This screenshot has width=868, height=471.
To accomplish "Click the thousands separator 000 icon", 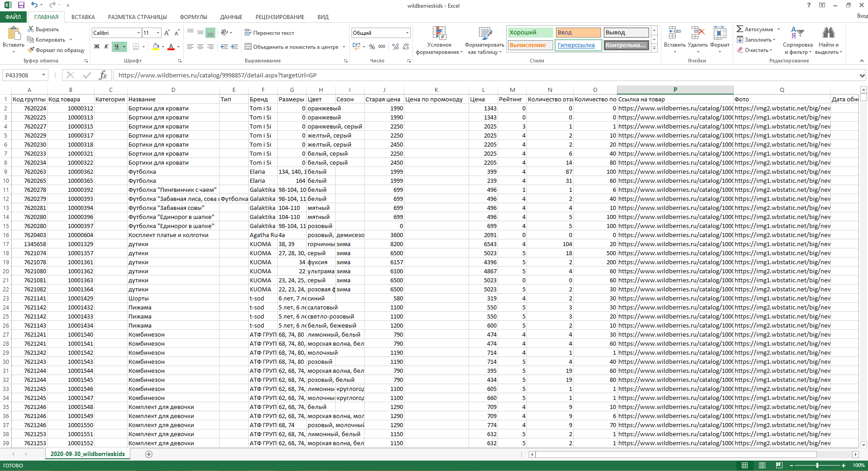I will point(382,47).
